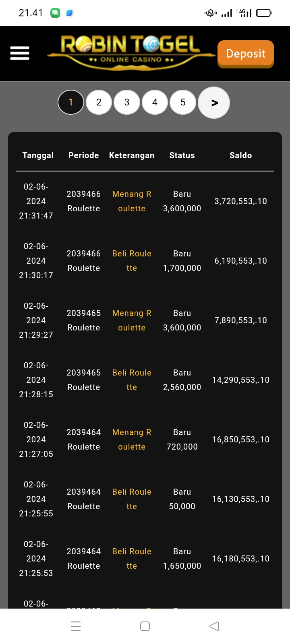Tap the Android back navigation icon
This screenshot has height=644, width=290.
pyautogui.click(x=214, y=626)
